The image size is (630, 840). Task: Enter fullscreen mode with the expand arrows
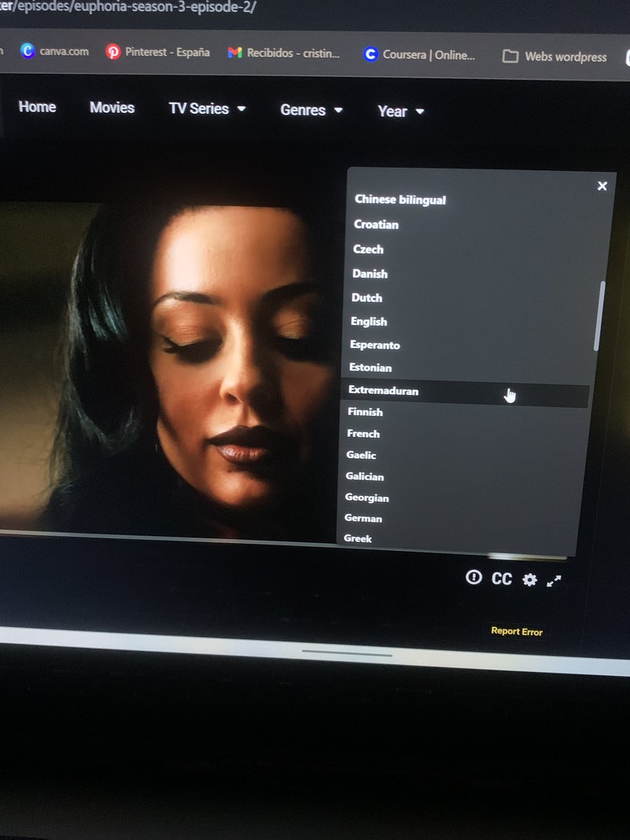[554, 580]
